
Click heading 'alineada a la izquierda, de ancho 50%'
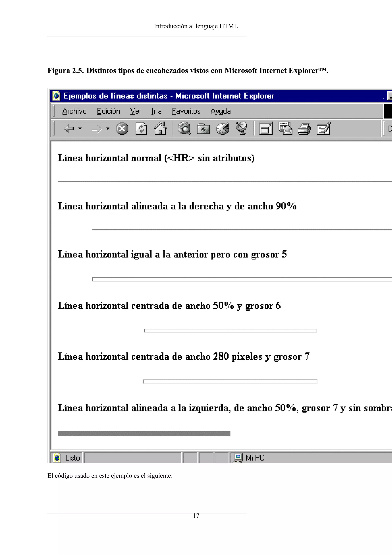pos(225,408)
